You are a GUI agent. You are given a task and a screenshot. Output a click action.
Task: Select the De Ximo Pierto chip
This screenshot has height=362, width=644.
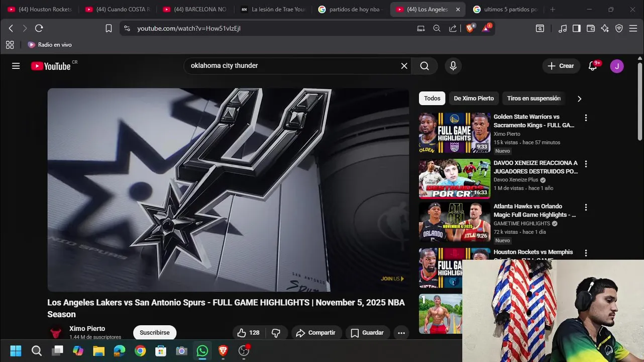(474, 99)
